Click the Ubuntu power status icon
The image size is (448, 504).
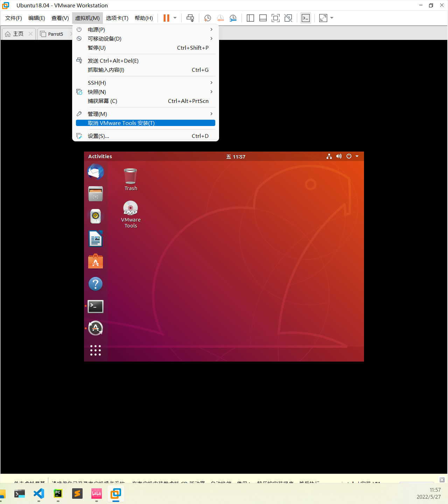[x=349, y=156]
